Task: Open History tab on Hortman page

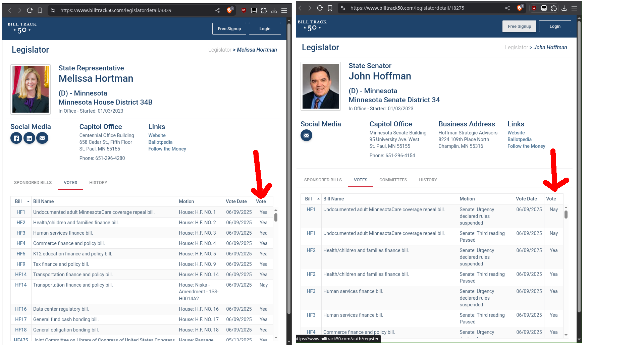Action: click(x=98, y=183)
